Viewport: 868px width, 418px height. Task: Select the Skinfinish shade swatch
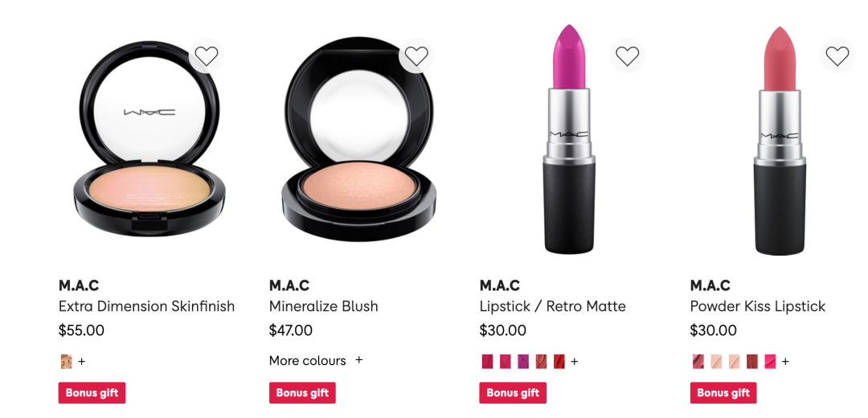click(66, 362)
